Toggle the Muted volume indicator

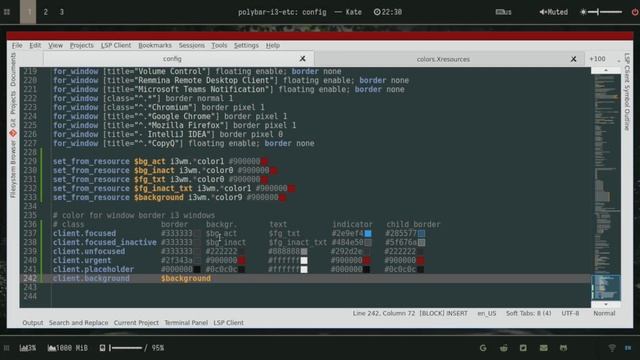553,12
